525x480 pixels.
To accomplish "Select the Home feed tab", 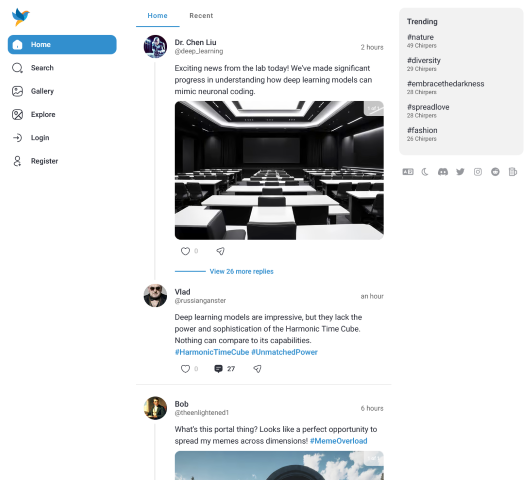I will pyautogui.click(x=157, y=16).
